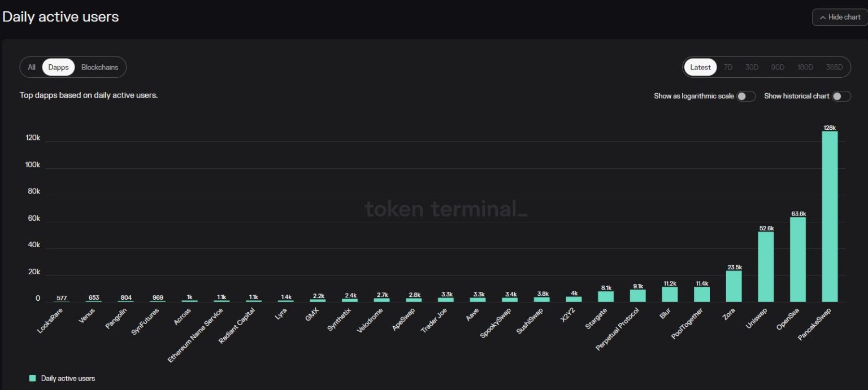The image size is (868, 390).
Task: Select the Dapps filter tab
Action: click(x=58, y=67)
